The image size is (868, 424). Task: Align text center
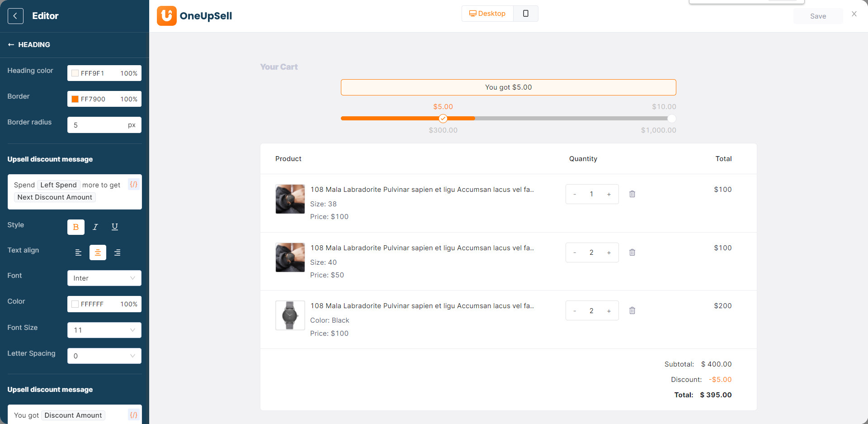click(x=98, y=252)
